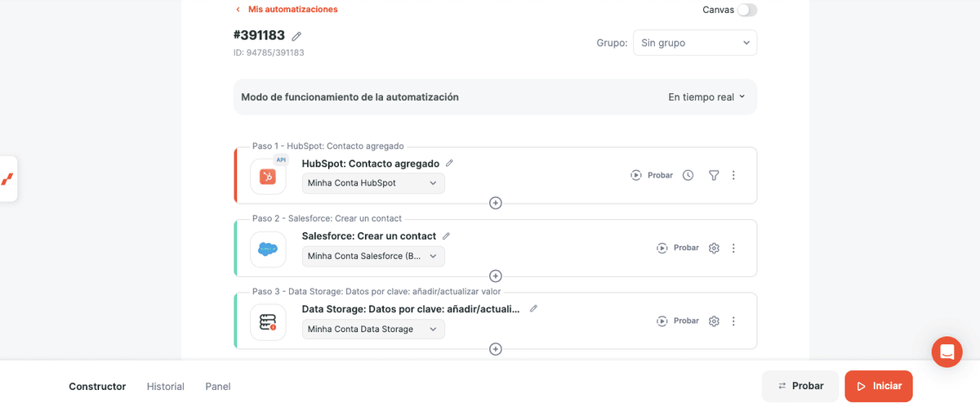Test the HubSpot step with Probar
This screenshot has height=408, width=980.
pyautogui.click(x=652, y=175)
